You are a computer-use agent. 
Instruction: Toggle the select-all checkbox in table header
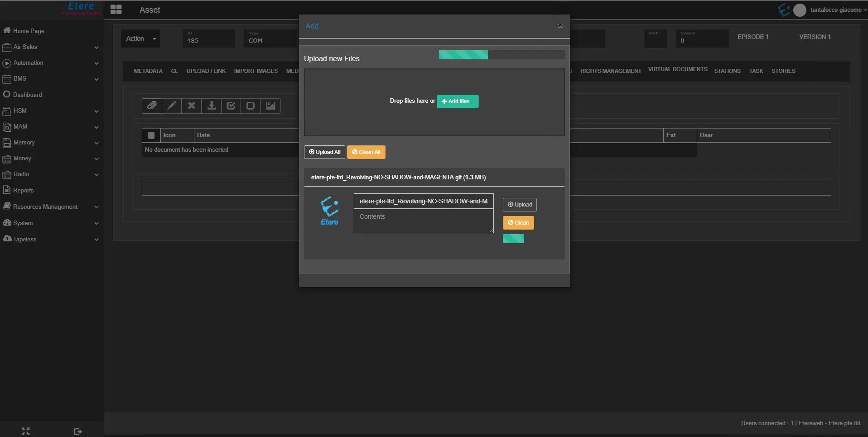(x=151, y=135)
